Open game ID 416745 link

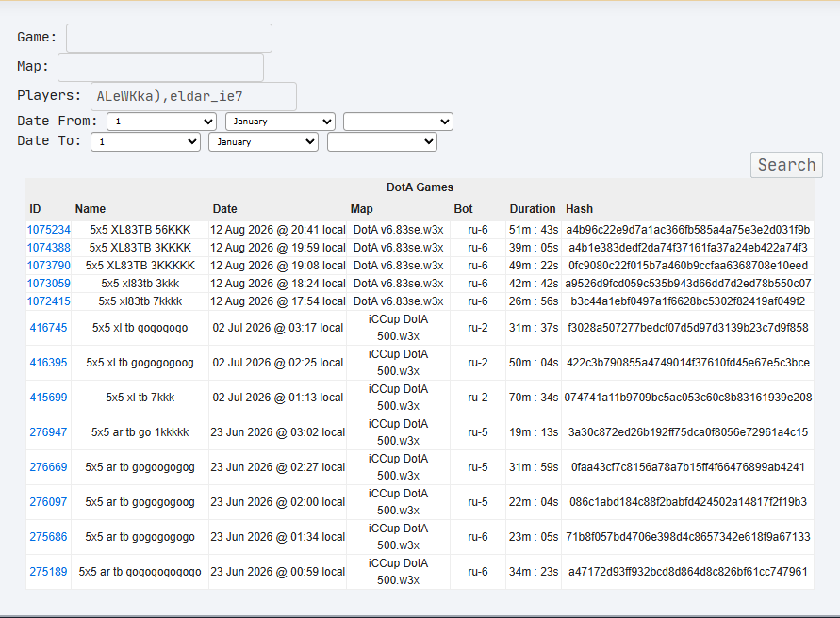pos(48,328)
